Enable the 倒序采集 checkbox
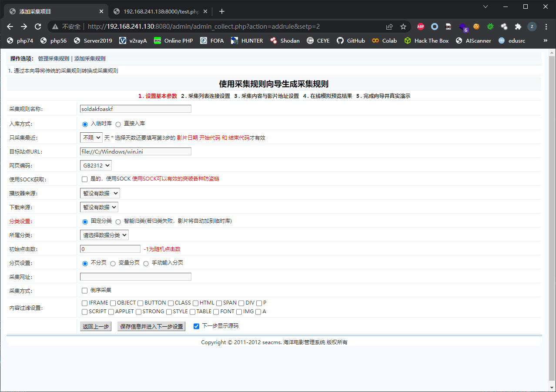 click(84, 290)
